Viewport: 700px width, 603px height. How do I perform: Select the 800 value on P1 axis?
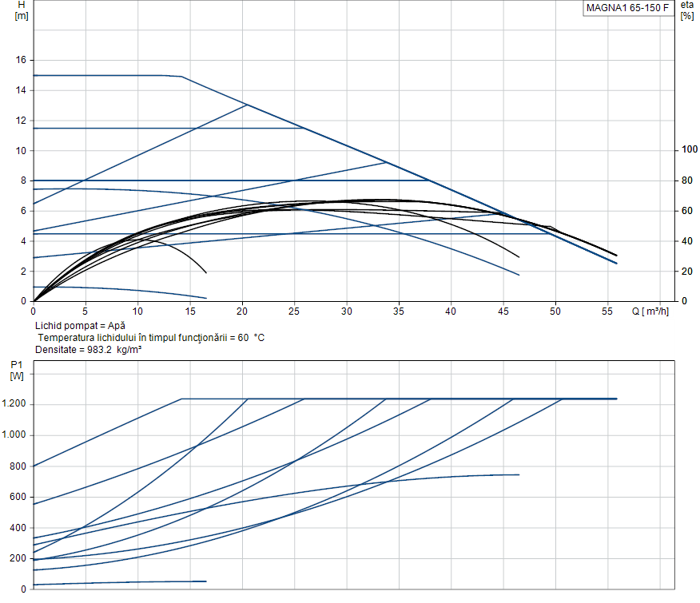point(18,466)
